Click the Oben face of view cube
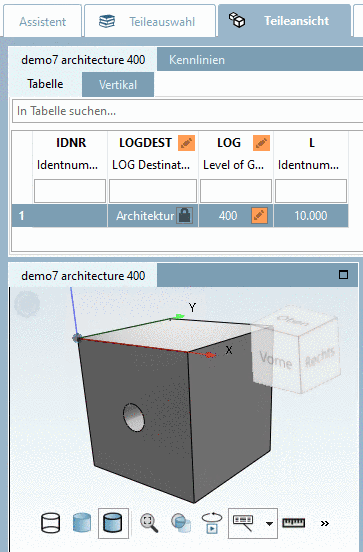The image size is (363, 552). 293,321
